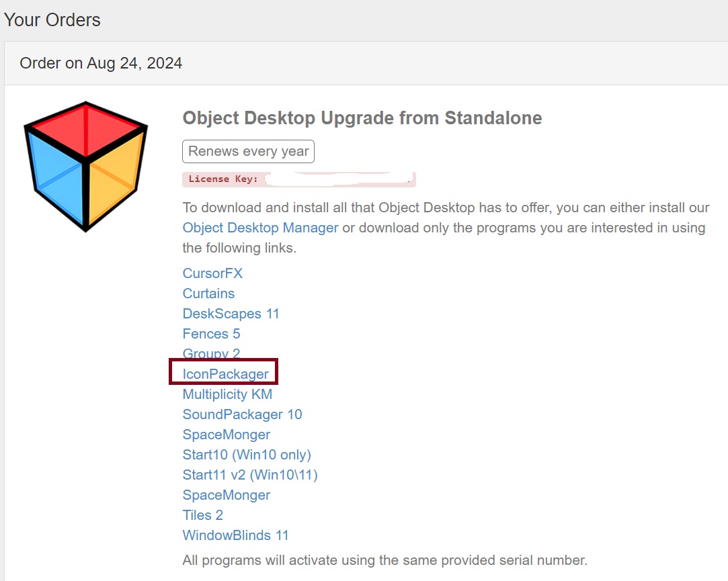
Task: Click the Renews every year badge
Action: tap(248, 151)
